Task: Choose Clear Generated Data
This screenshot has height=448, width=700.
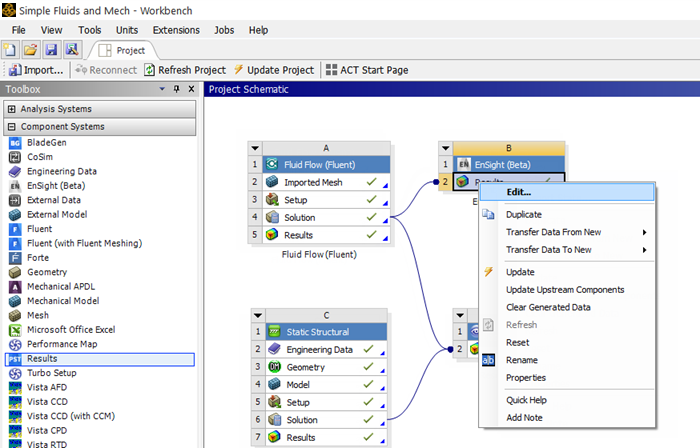Action: coord(567,307)
